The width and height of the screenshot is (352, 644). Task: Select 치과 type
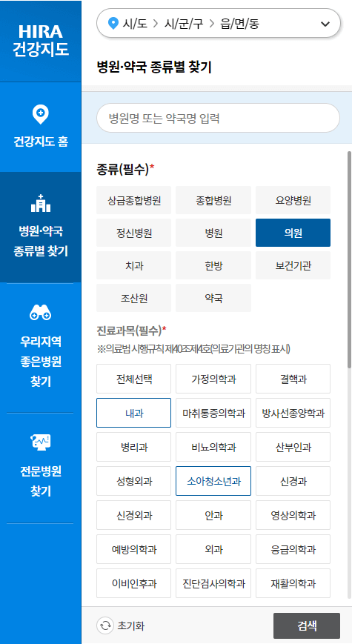tap(134, 265)
